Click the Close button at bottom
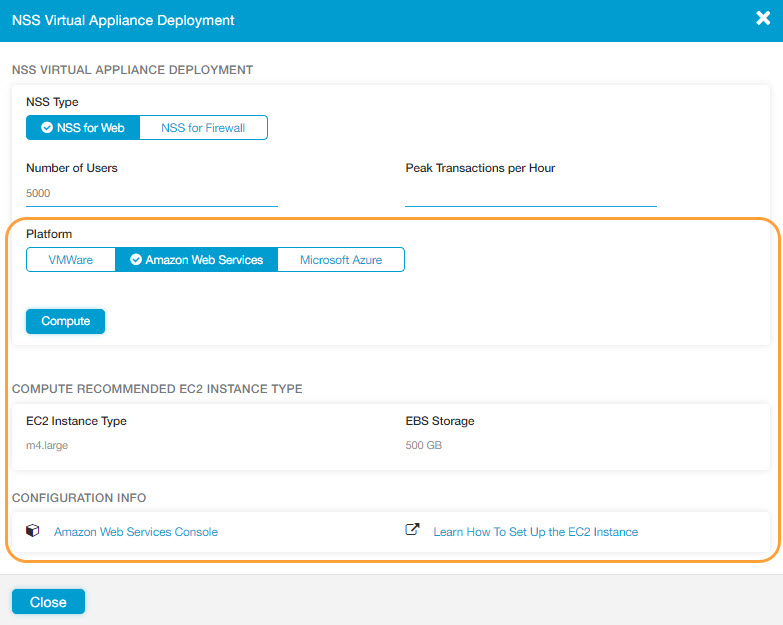This screenshot has height=625, width=783. pyautogui.click(x=48, y=602)
